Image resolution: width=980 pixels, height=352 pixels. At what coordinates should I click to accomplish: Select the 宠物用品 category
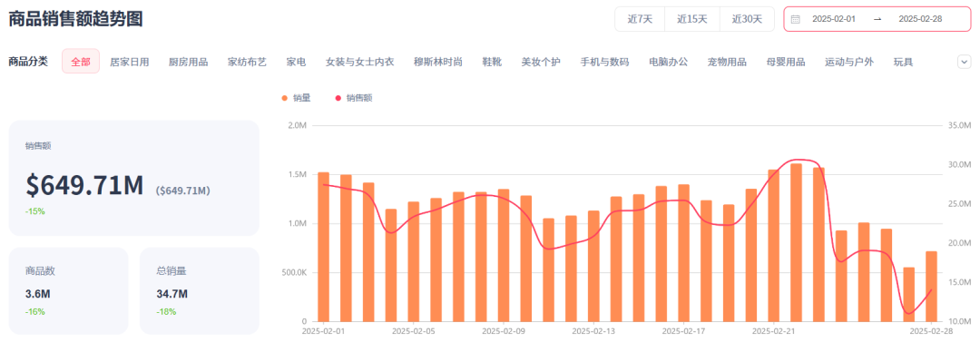[727, 62]
